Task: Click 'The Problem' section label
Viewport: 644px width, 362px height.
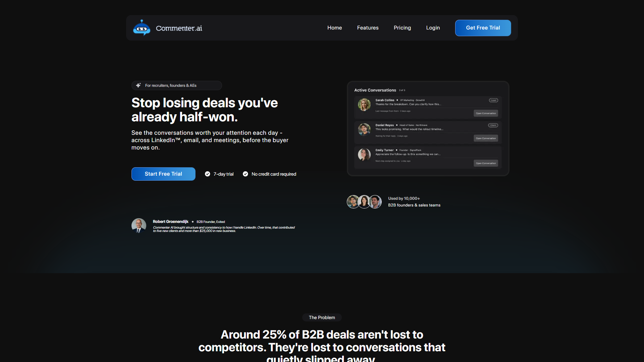Action: point(322,317)
